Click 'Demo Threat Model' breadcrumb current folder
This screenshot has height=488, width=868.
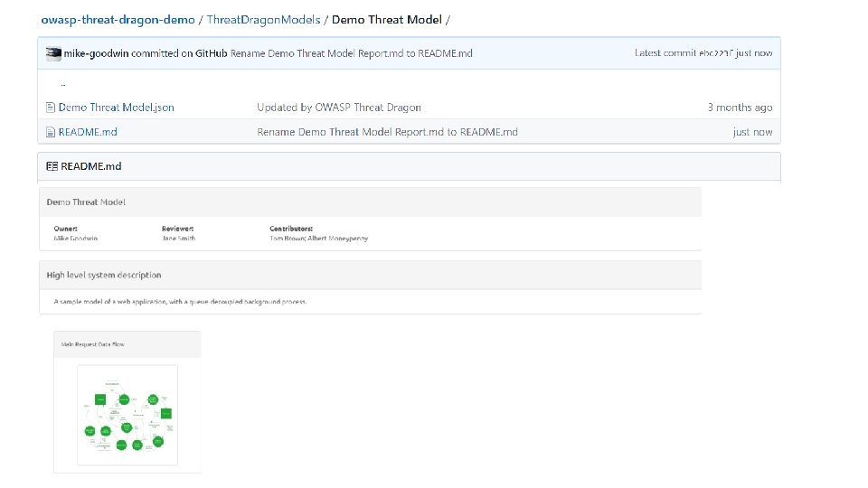point(387,20)
